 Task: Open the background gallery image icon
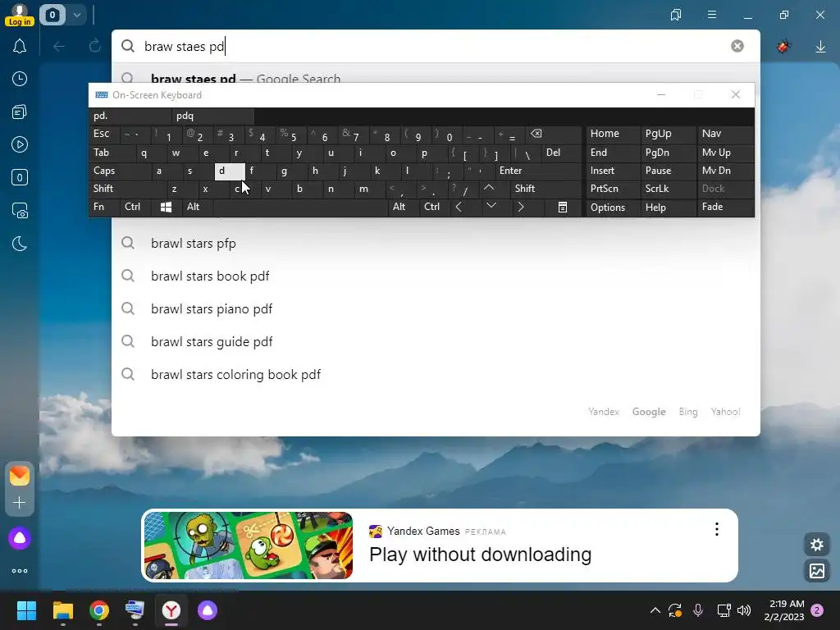[x=817, y=571]
